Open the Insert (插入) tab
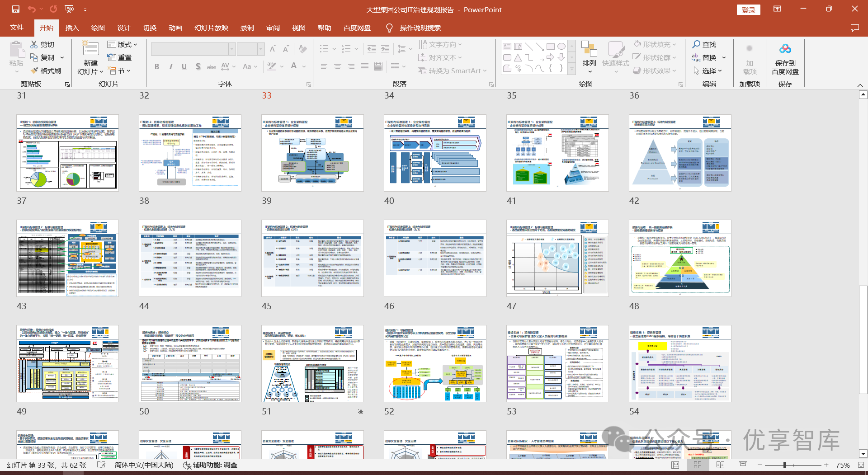 pyautogui.click(x=72, y=28)
